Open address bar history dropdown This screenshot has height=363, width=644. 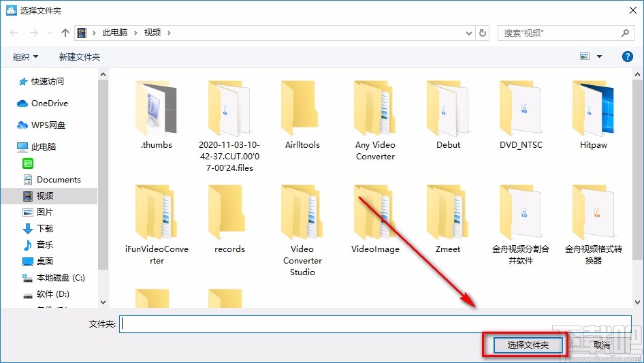coord(468,33)
